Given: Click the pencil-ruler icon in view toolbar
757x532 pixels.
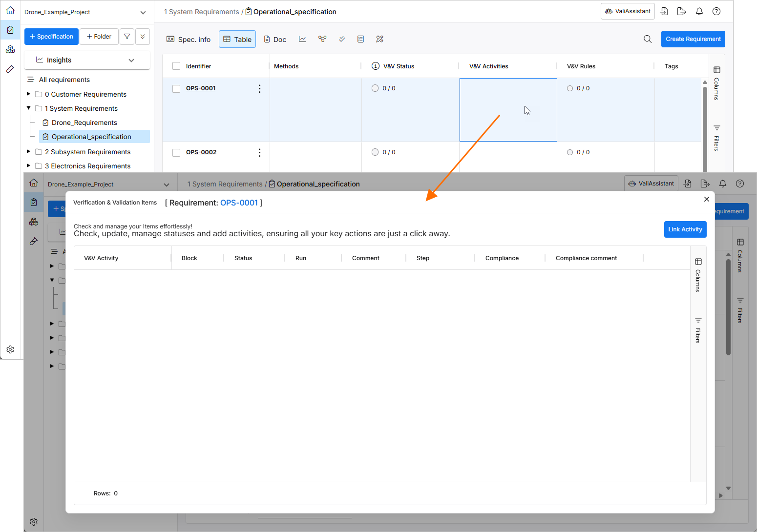Looking at the screenshot, I should pyautogui.click(x=380, y=39).
